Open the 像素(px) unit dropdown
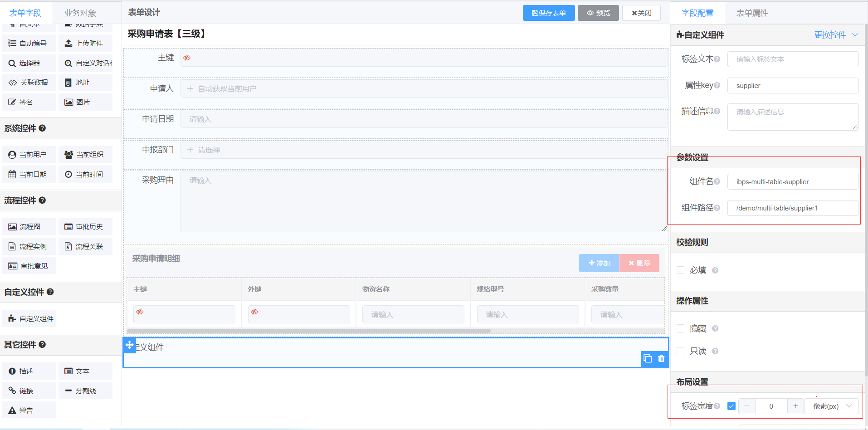The width and height of the screenshot is (868, 430). (831, 406)
